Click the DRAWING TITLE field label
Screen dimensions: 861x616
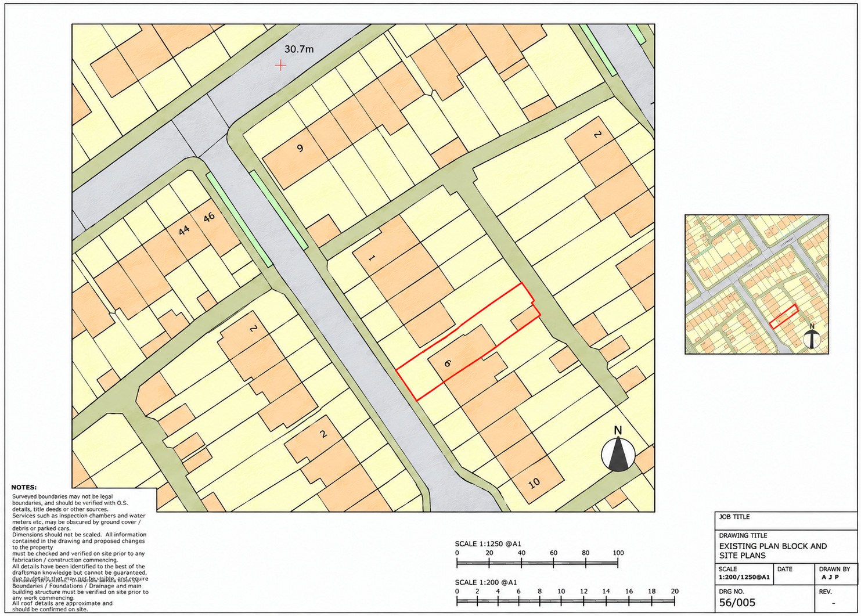click(743, 535)
